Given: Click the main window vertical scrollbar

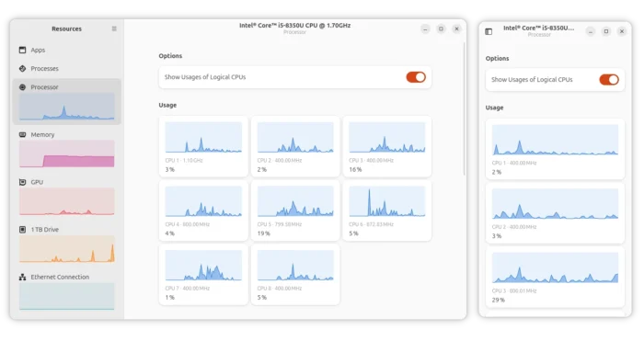Looking at the screenshot, I should [x=465, y=108].
